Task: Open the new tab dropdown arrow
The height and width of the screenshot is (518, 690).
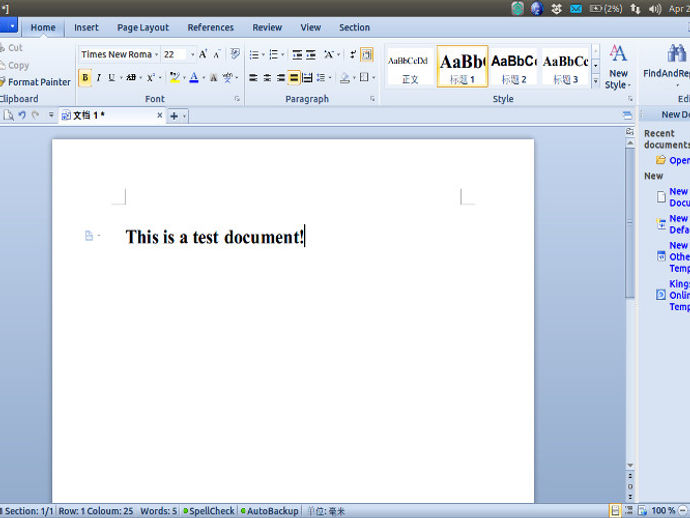Action: [184, 116]
